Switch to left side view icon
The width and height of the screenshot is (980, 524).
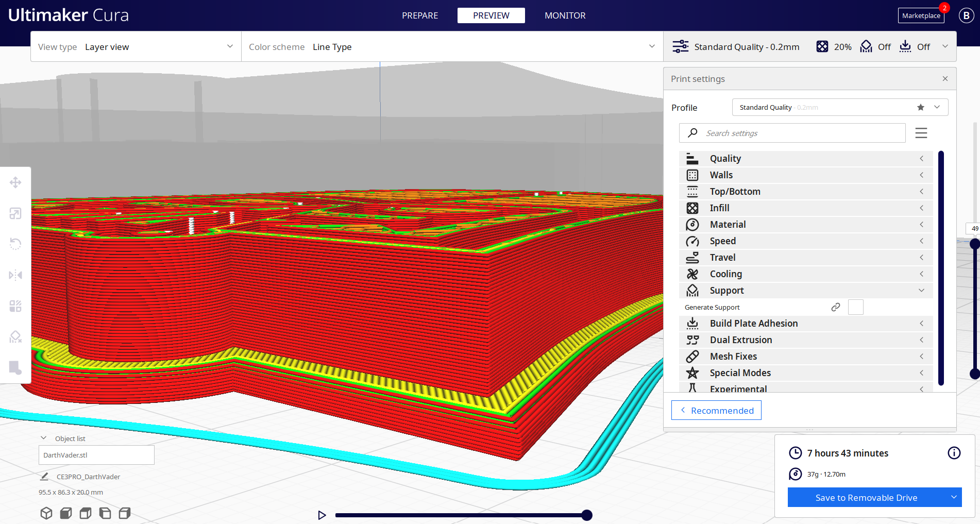(x=105, y=513)
